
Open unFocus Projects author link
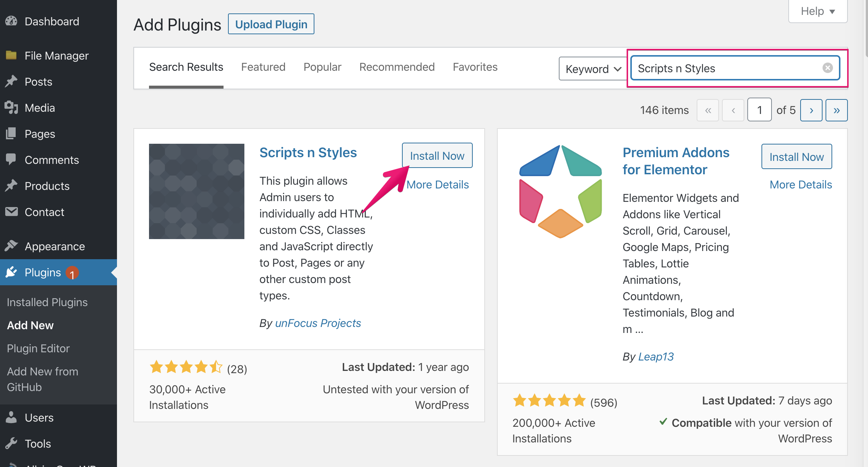318,323
